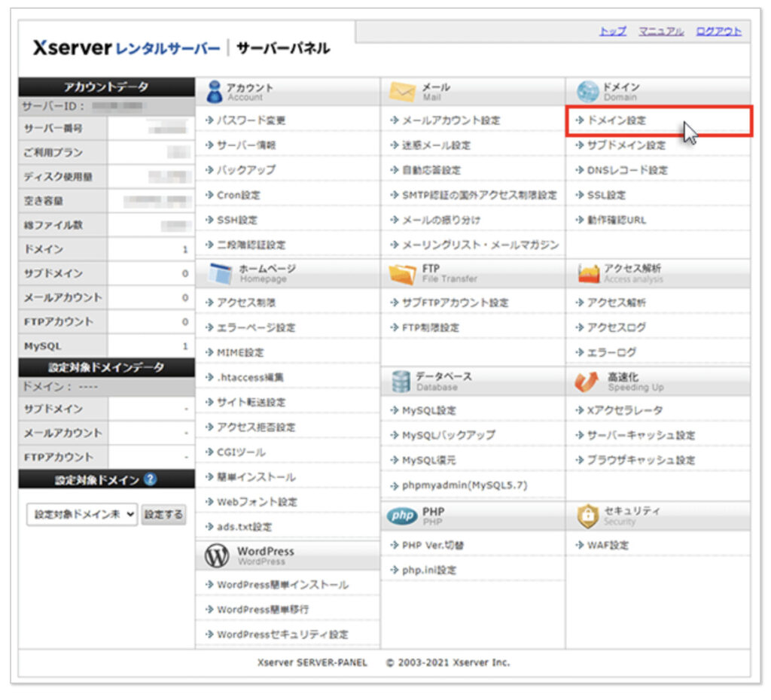The height and width of the screenshot is (700, 771).
Task: Open 簡単インストール under Homepage
Action: (256, 477)
